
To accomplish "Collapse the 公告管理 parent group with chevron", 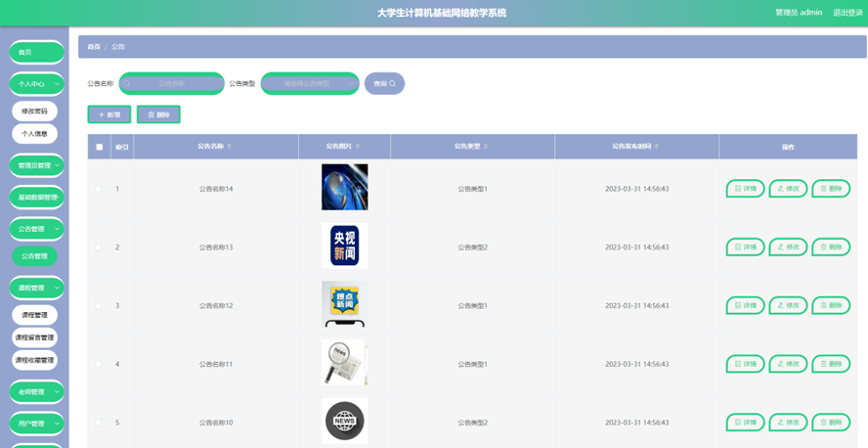I will (x=36, y=229).
